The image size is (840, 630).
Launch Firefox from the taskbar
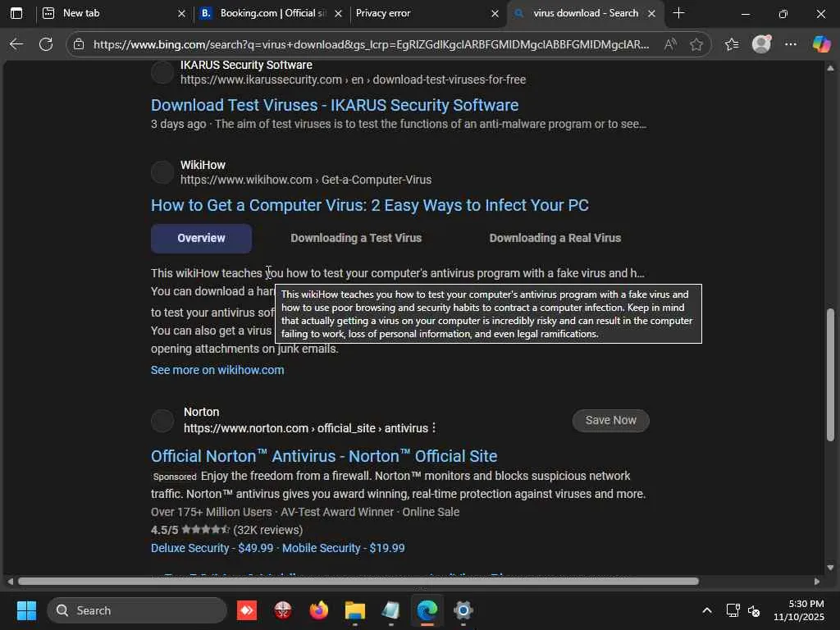[x=319, y=610]
